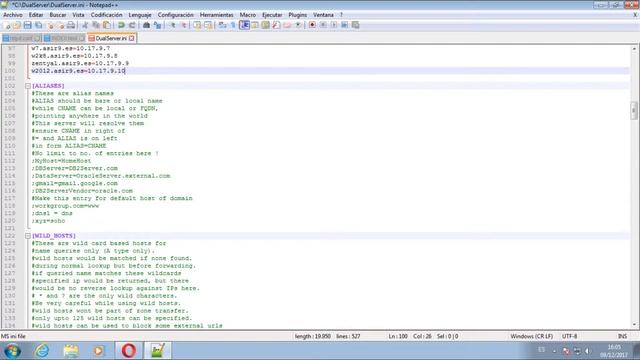Save the file with the Save icon
Screen dimensions: 640x360
pos(27,25)
